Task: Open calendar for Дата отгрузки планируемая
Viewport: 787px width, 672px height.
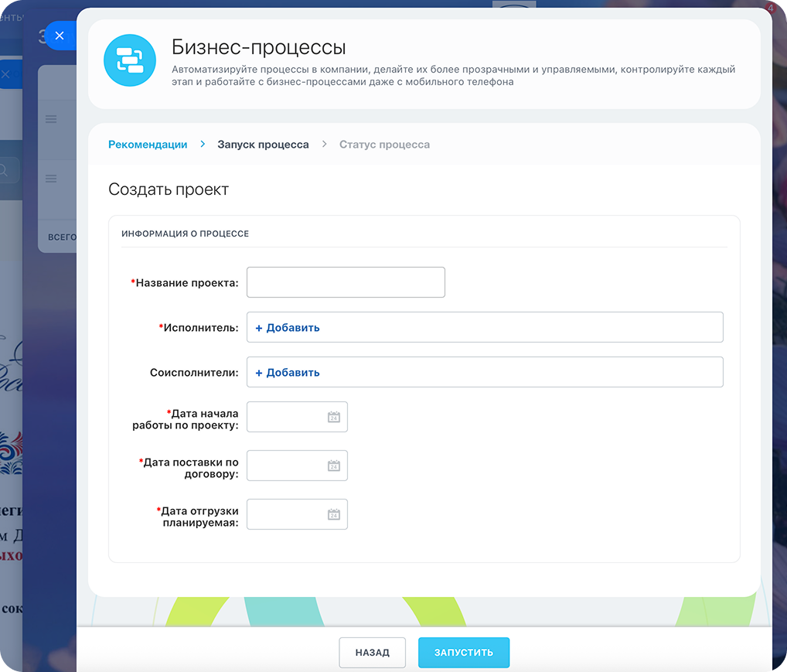Action: click(x=334, y=514)
